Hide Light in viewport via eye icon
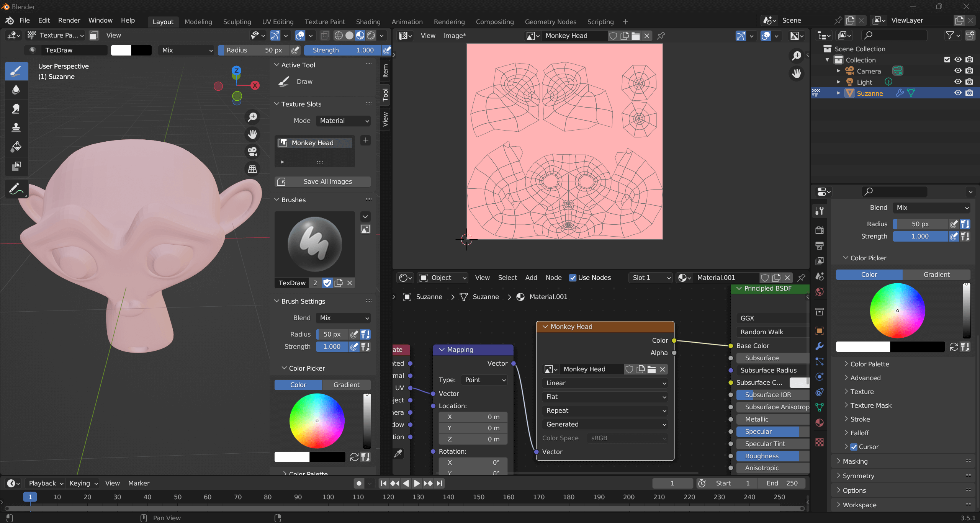The height and width of the screenshot is (523, 980). coord(958,82)
